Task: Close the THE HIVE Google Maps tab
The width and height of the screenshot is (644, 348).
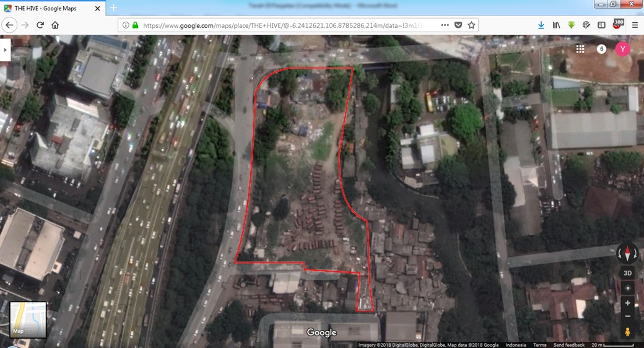Action: tap(97, 8)
